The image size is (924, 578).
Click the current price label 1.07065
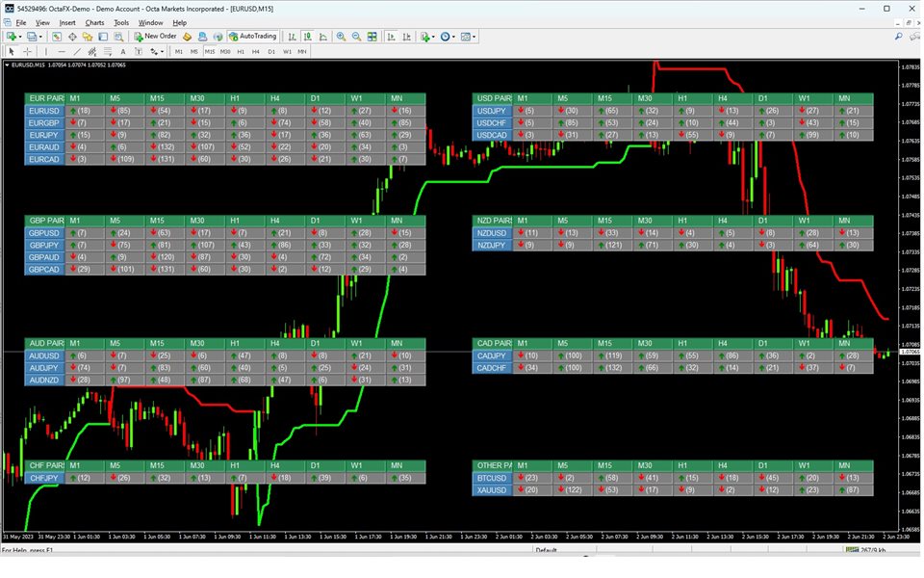click(910, 352)
